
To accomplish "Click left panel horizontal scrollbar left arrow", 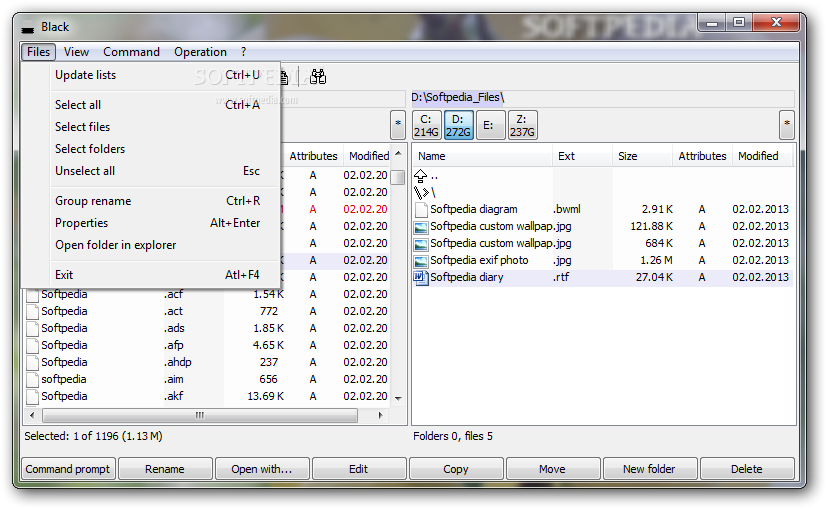I will 32,416.
